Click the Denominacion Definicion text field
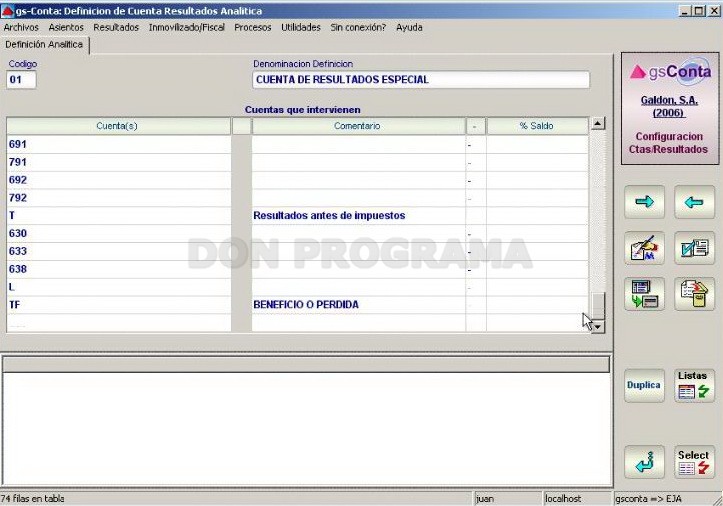 (x=421, y=80)
